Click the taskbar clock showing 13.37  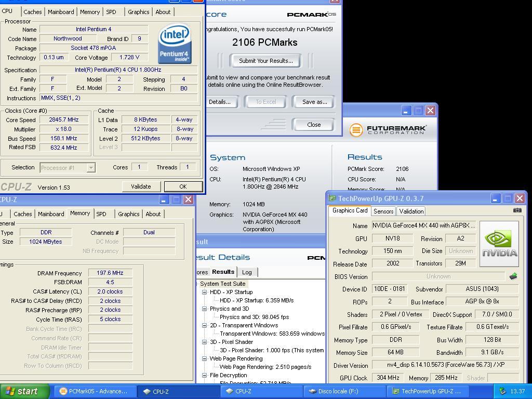click(517, 391)
